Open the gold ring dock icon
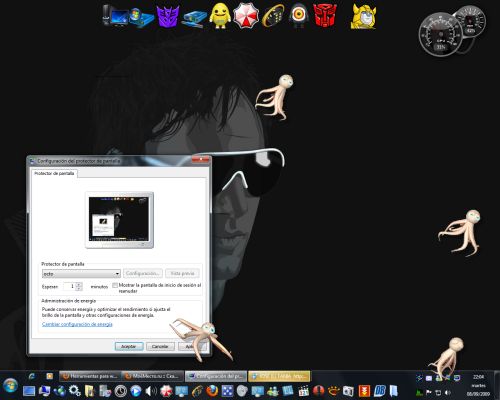The height and width of the screenshot is (400, 500). pyautogui.click(x=273, y=16)
